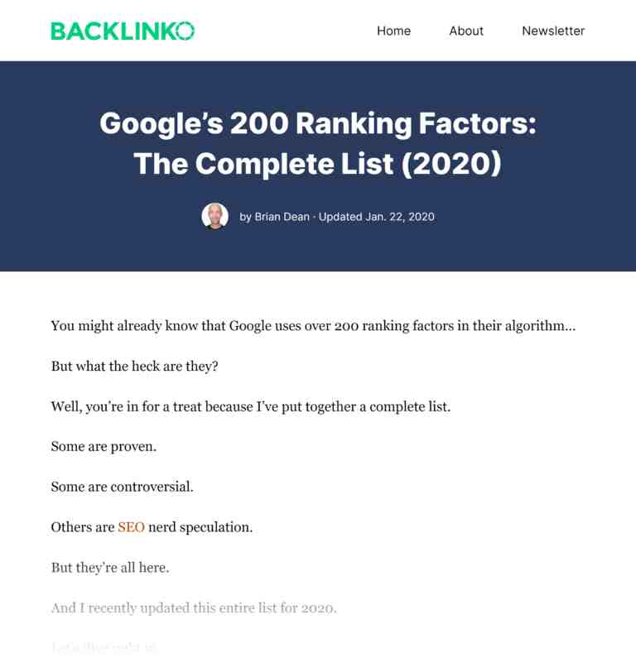
Task: Open the orange SEO link
Action: (x=131, y=527)
